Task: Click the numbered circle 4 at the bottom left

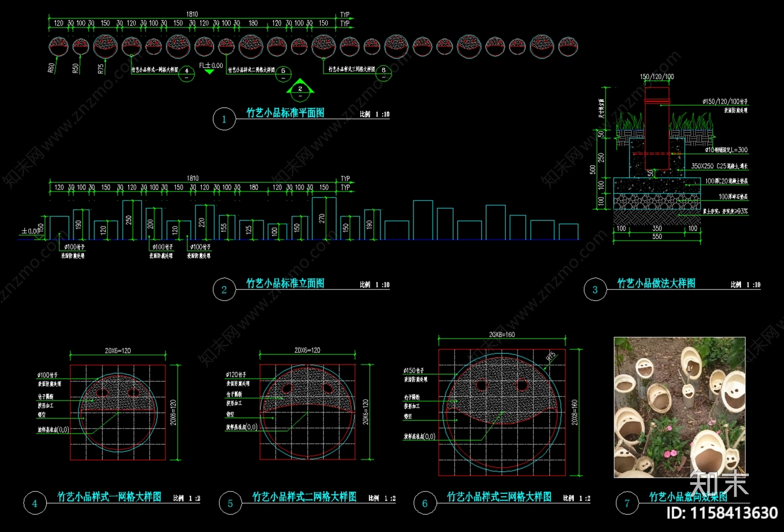Action: (35, 503)
